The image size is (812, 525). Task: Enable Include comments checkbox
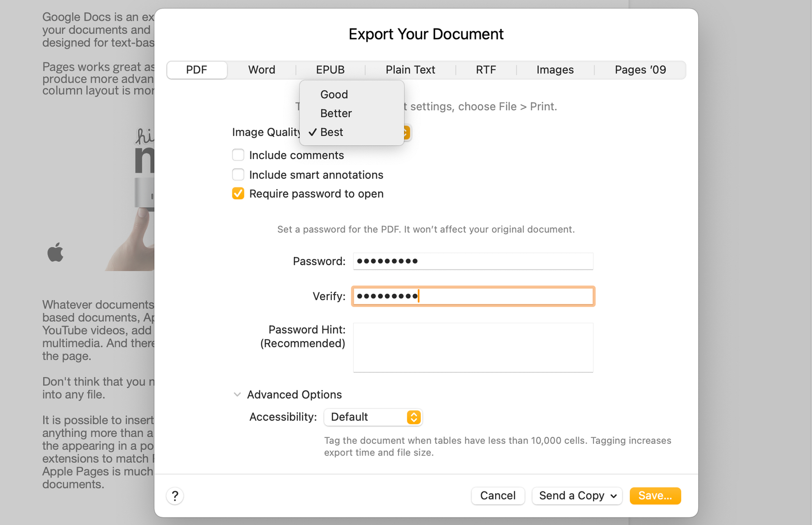(238, 155)
